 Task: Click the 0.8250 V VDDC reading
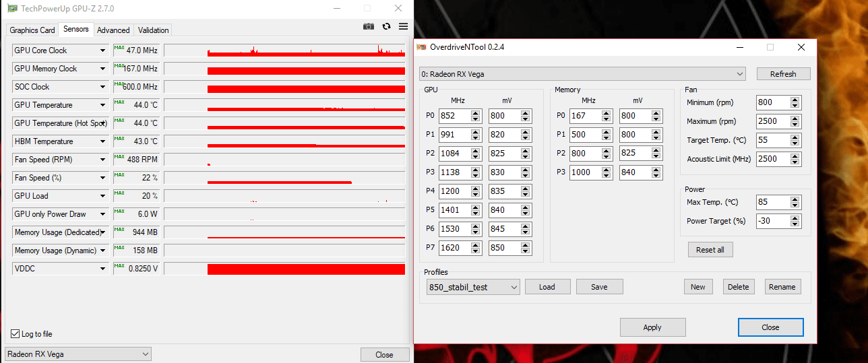tap(143, 269)
